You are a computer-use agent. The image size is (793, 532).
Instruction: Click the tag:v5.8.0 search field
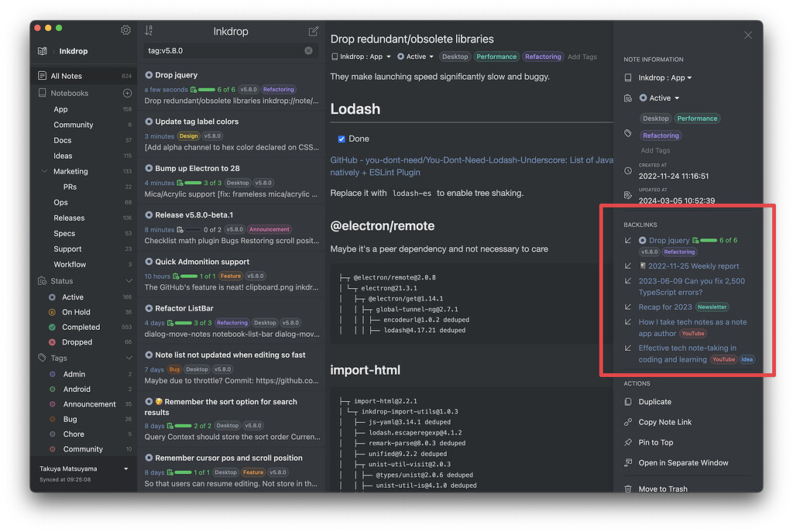tap(225, 50)
